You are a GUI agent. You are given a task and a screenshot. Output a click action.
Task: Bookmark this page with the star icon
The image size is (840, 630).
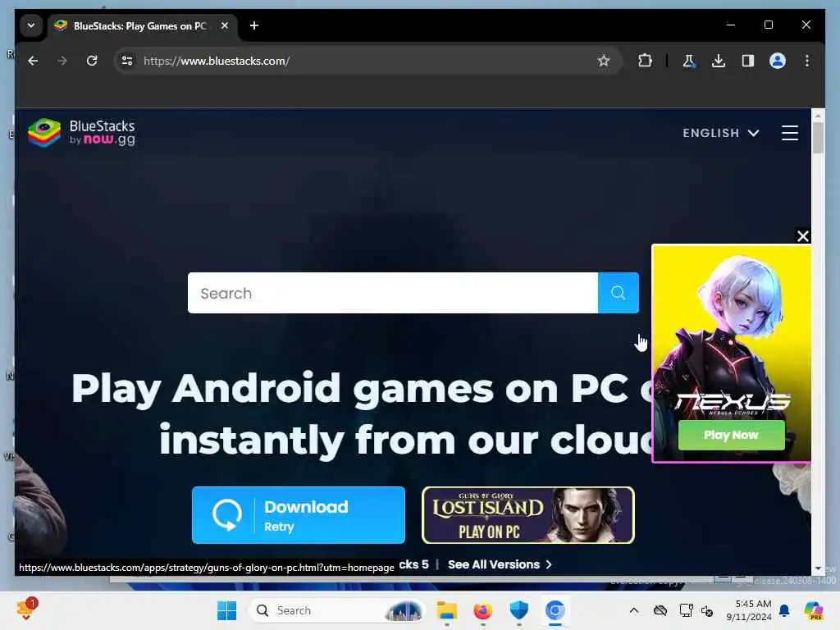coord(604,61)
